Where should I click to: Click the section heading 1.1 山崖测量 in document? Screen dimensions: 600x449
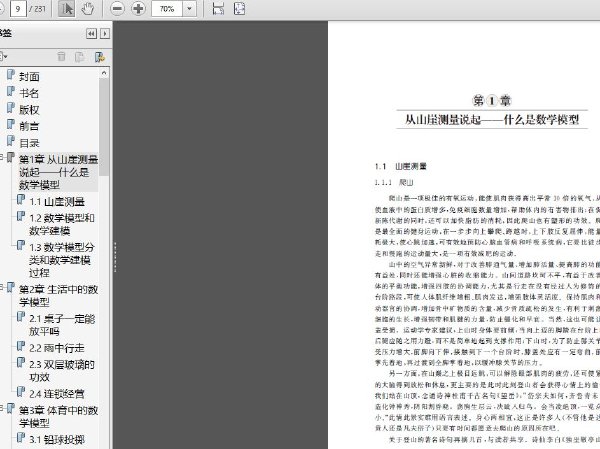coord(401,166)
